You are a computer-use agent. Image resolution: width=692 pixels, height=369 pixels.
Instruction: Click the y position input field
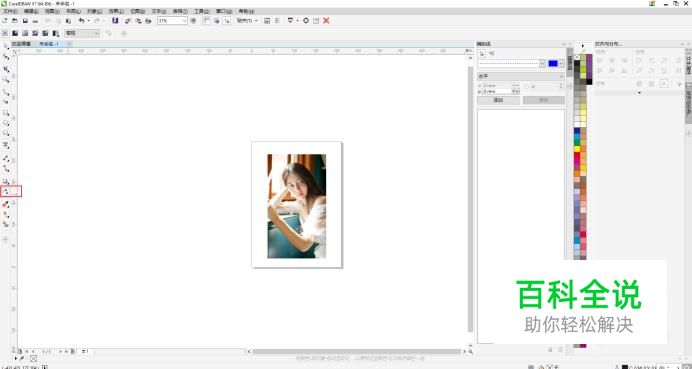coord(498,91)
